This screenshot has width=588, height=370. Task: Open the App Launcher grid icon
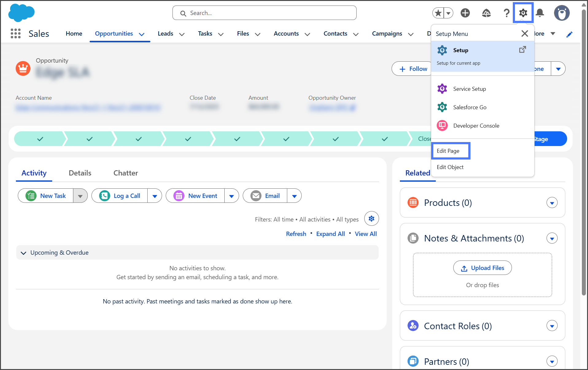click(15, 33)
